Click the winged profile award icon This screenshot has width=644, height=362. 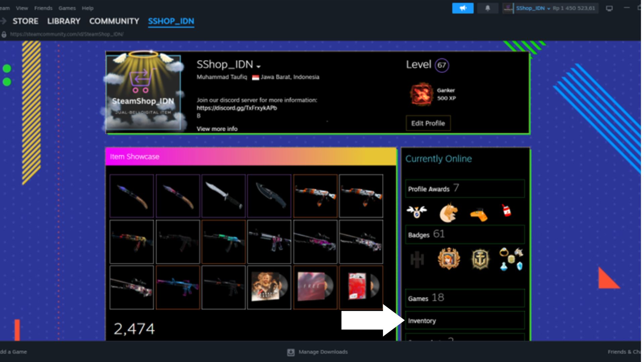pyautogui.click(x=417, y=212)
